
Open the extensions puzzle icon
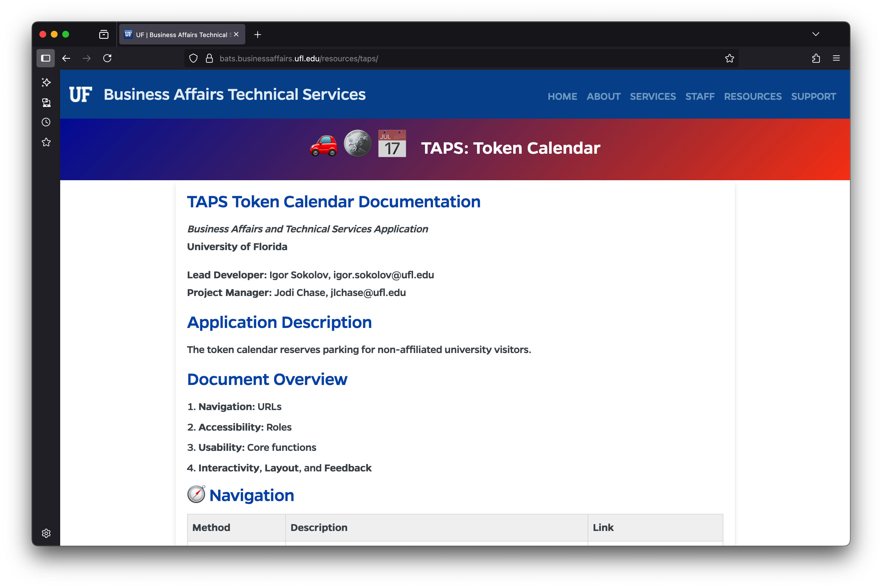coord(816,58)
